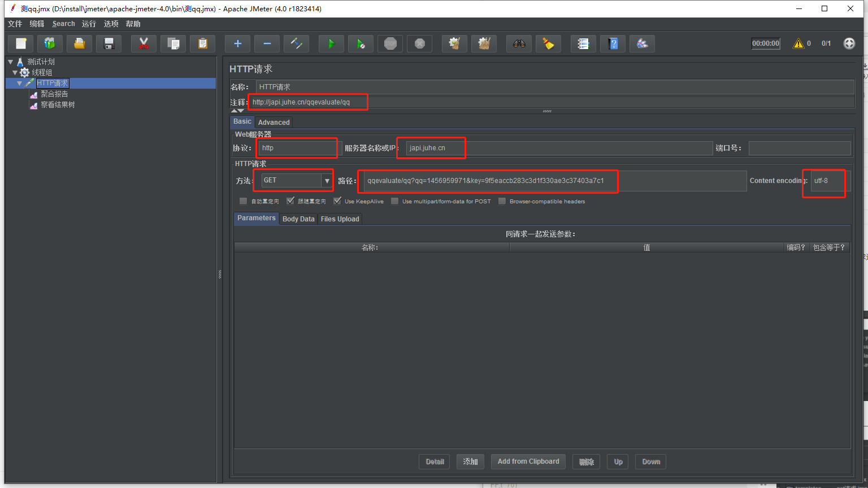Click the Open file folder icon
The image size is (868, 488).
coord(80,43)
